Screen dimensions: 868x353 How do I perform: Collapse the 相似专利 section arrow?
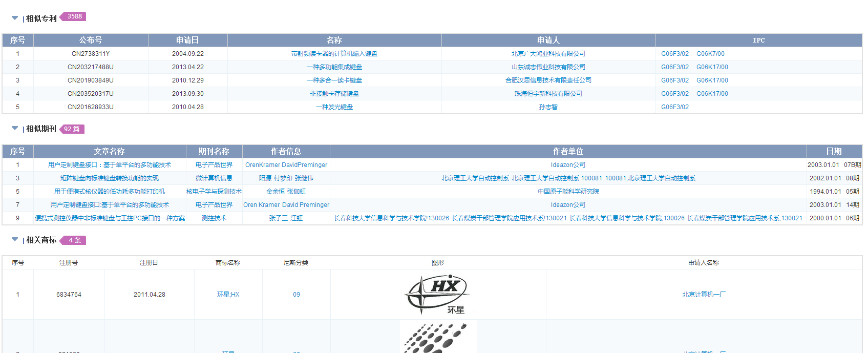point(15,18)
